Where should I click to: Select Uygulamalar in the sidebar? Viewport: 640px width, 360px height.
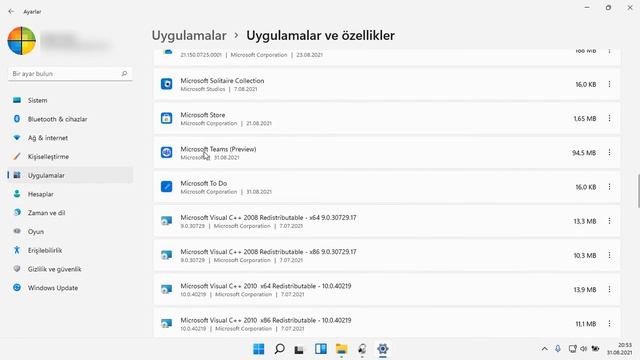(x=70, y=175)
